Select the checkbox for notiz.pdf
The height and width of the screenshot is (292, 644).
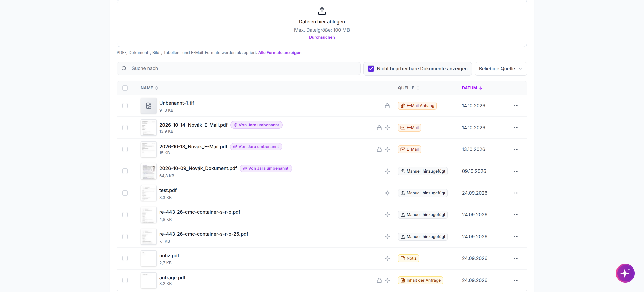click(125, 258)
